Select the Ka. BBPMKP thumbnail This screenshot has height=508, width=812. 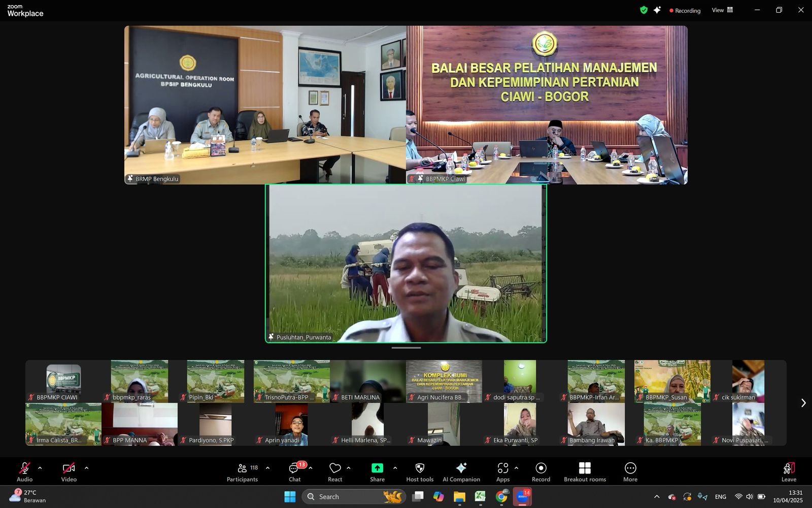[672, 424]
